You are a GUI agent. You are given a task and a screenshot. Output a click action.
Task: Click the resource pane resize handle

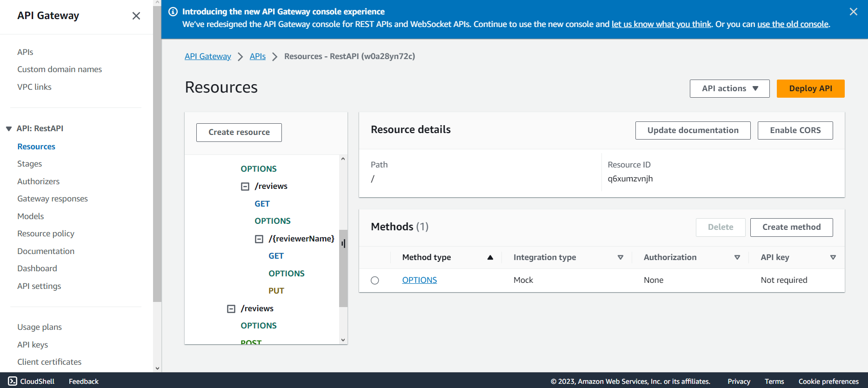(343, 243)
